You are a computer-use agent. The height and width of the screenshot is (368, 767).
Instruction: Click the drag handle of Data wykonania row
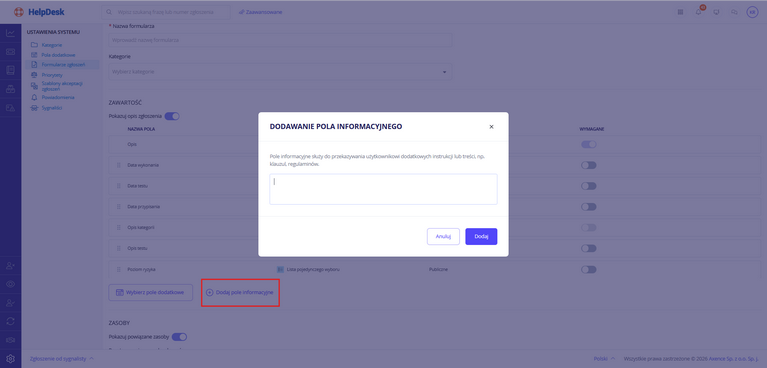point(118,165)
